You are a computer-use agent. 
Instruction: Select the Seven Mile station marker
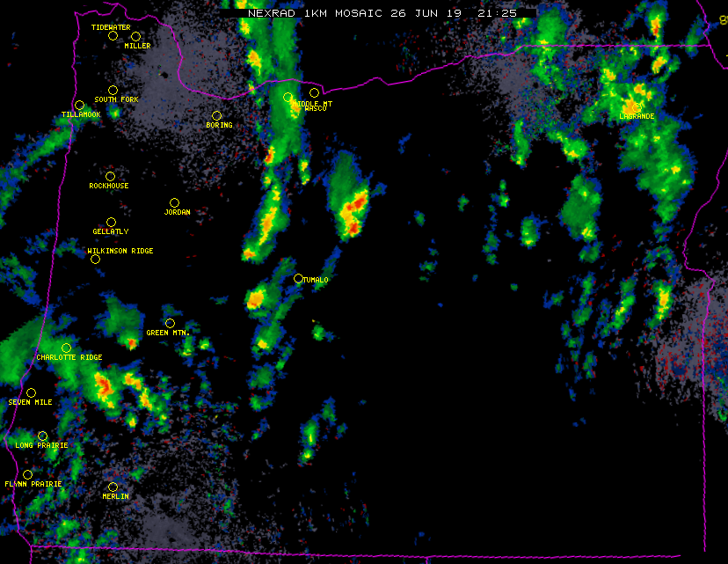click(x=31, y=392)
